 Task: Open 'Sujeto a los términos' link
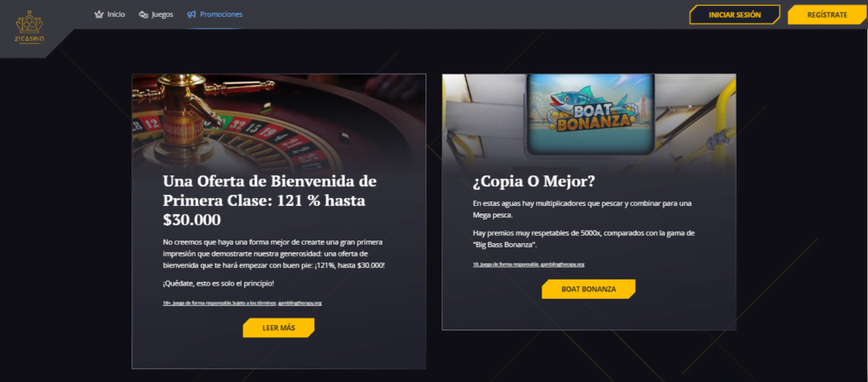coord(254,303)
